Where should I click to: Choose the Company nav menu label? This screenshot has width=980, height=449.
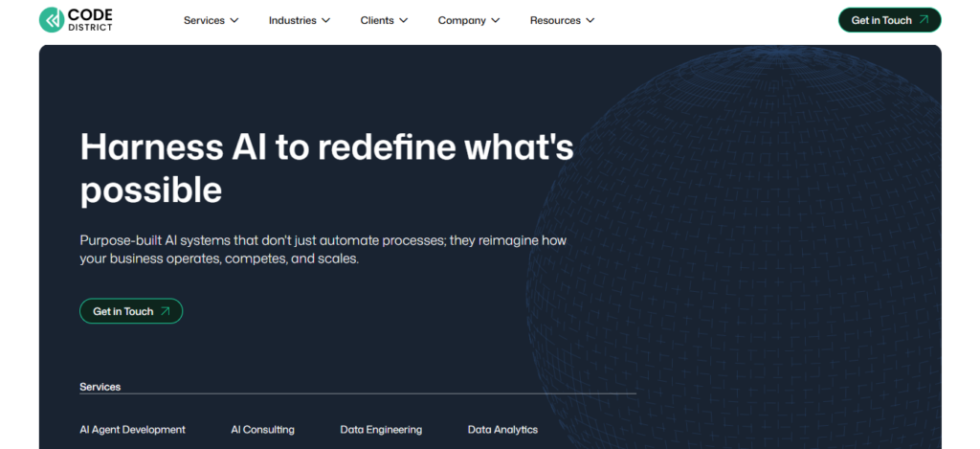(x=461, y=20)
